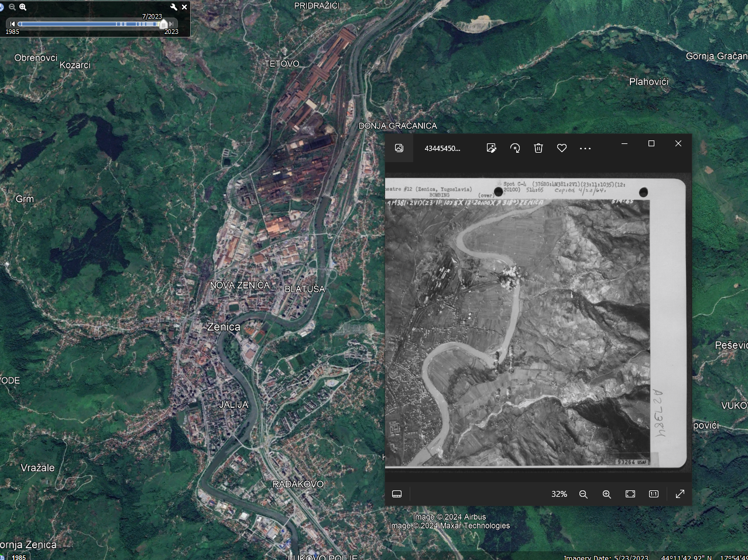748x560 pixels.
Task: Click the RADAKOVO map label
Action: [298, 484]
